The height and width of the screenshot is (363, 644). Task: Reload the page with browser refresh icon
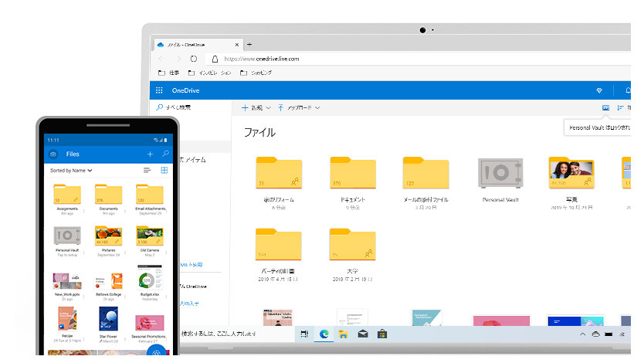tap(194, 59)
